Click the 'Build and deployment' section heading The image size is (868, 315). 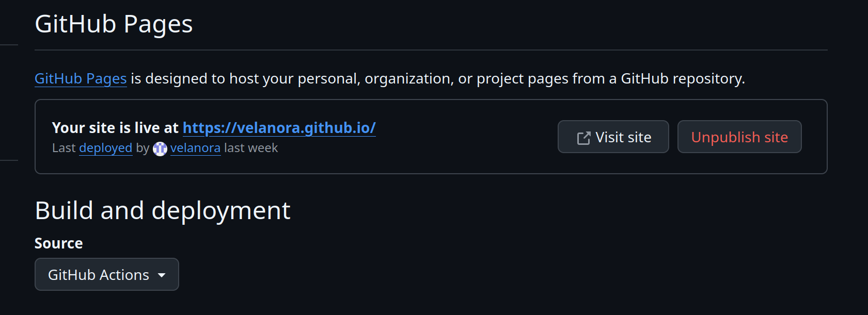pos(163,210)
